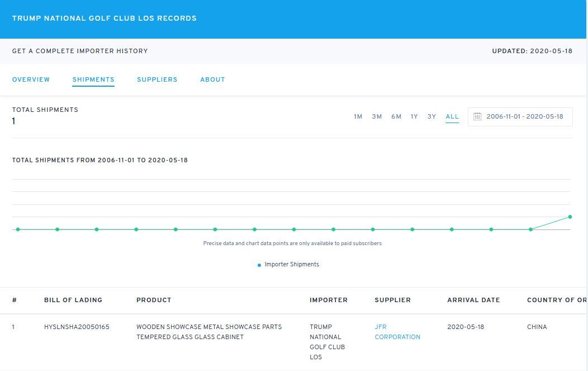This screenshot has width=588, height=371.
Task: Switch to the Suppliers tab
Action: pos(157,79)
